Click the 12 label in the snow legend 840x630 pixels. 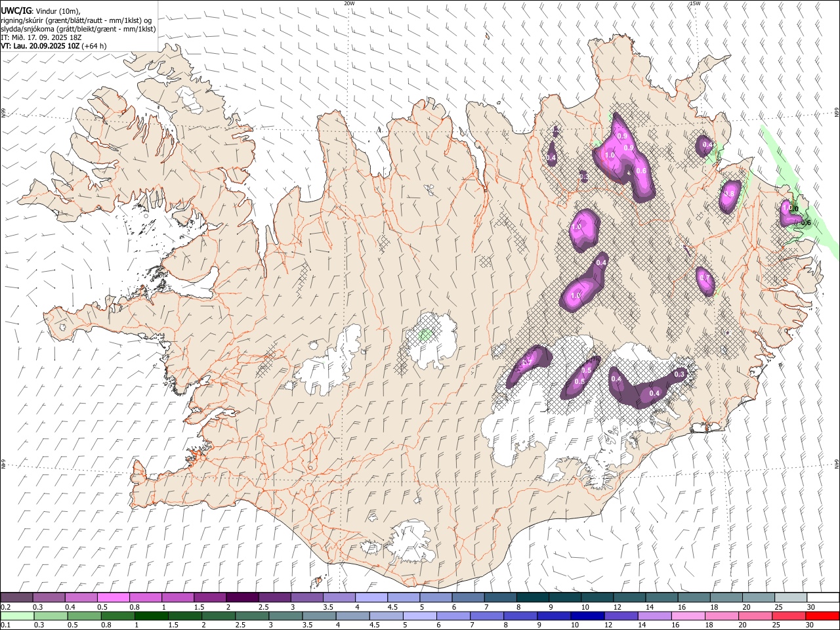(x=618, y=607)
